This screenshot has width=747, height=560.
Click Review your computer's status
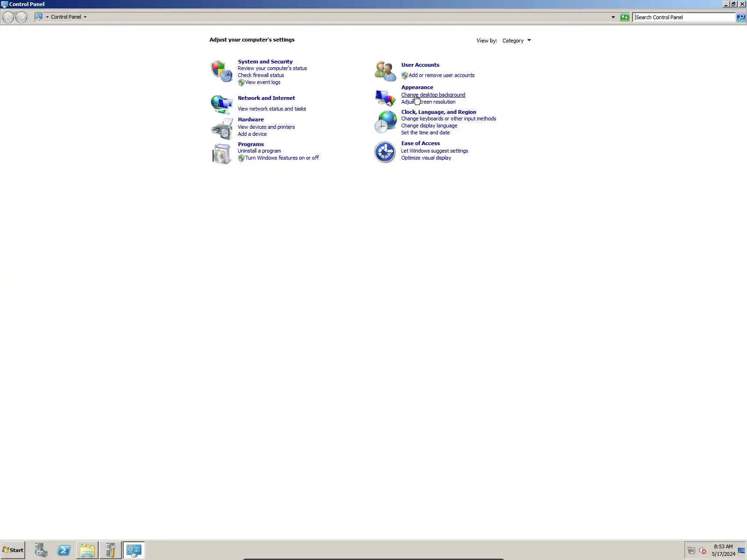click(x=272, y=68)
